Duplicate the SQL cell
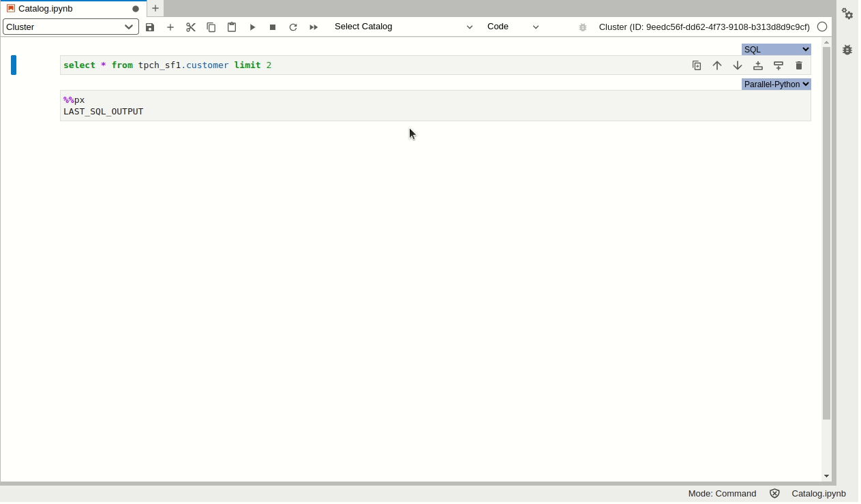 (697, 66)
